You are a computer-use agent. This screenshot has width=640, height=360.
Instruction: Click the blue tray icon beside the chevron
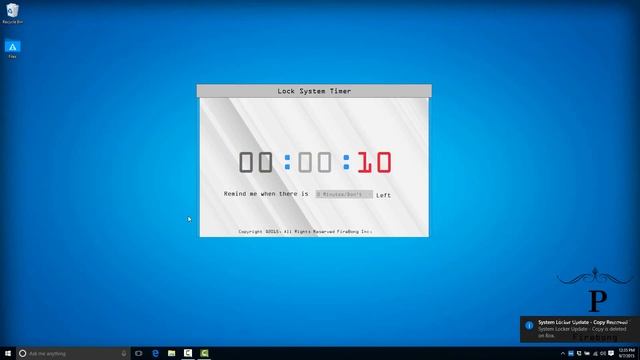pyautogui.click(x=571, y=353)
